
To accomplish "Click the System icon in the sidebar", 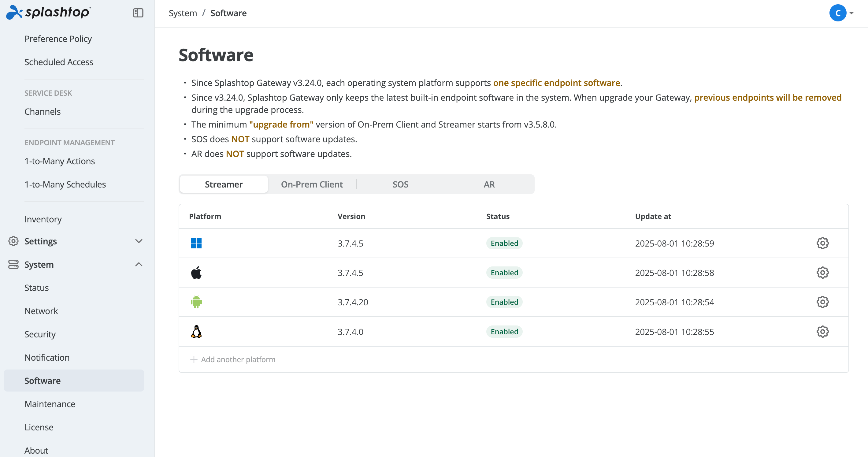I will click(x=13, y=265).
